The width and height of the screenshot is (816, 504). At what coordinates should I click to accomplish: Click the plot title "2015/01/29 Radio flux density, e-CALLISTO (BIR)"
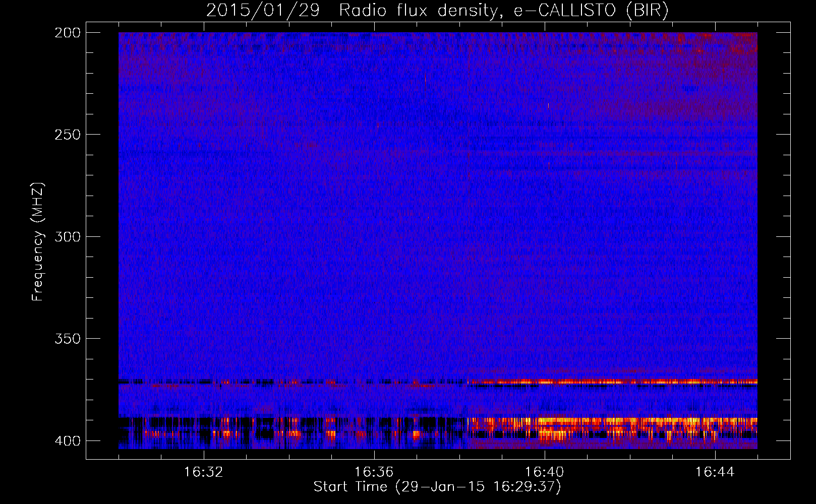pyautogui.click(x=437, y=10)
